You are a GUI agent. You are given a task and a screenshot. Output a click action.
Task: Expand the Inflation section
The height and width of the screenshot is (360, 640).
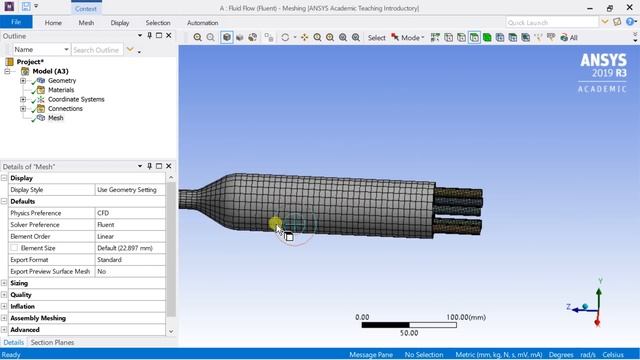tap(4, 306)
